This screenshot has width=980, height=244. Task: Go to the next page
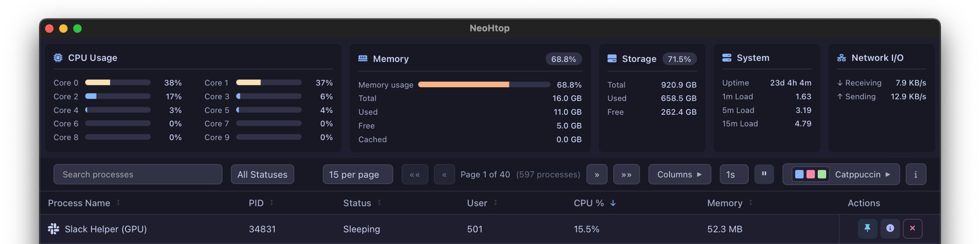[596, 174]
